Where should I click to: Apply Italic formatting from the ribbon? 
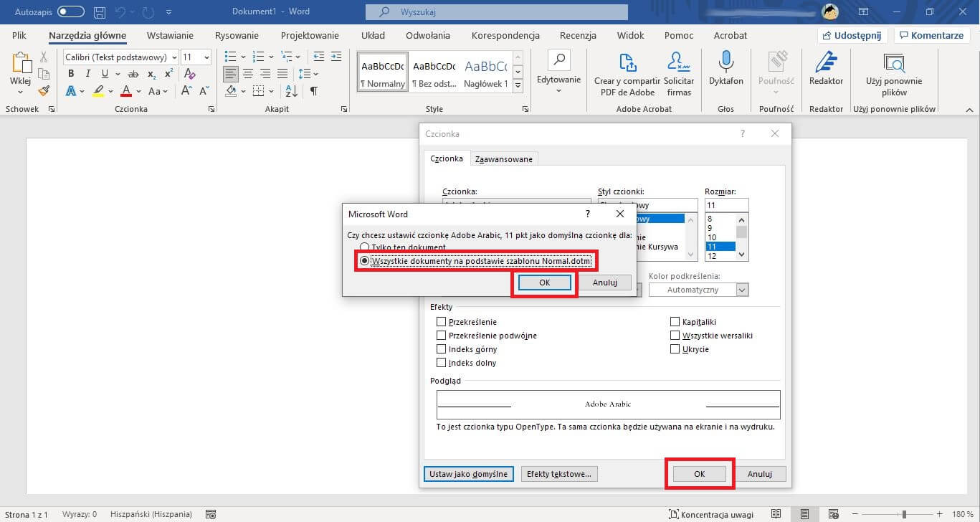click(88, 74)
